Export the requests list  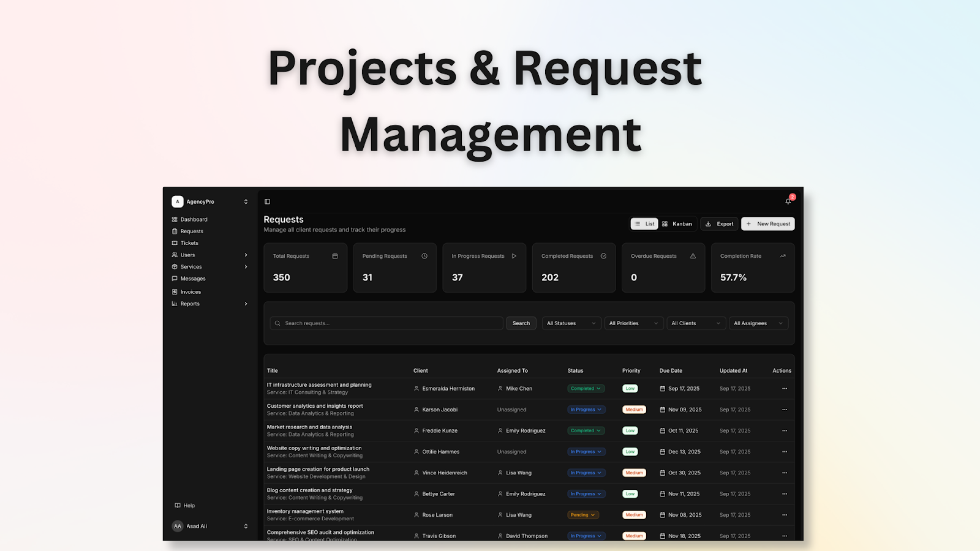pos(718,223)
